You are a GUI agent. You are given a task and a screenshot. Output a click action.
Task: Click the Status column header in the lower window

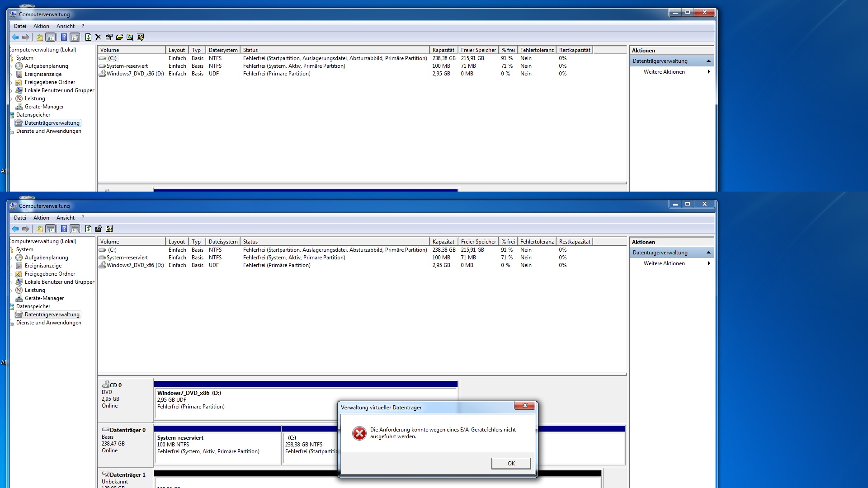click(x=335, y=242)
